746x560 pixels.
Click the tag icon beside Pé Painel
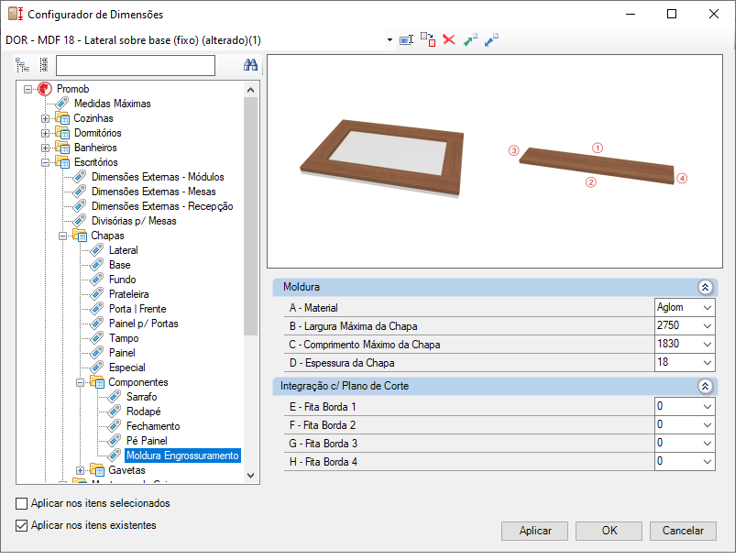[115, 441]
